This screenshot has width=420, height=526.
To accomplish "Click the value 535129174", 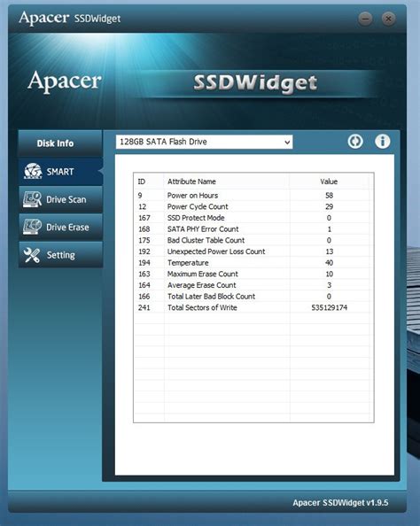I will tap(329, 307).
